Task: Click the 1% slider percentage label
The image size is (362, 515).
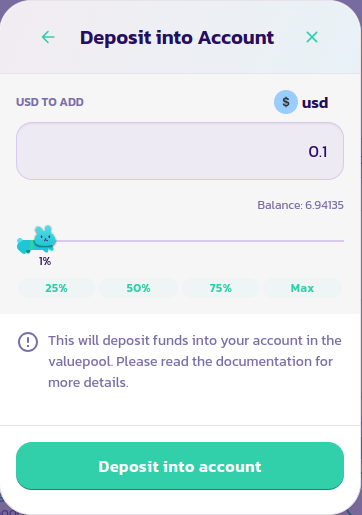Action: [45, 261]
